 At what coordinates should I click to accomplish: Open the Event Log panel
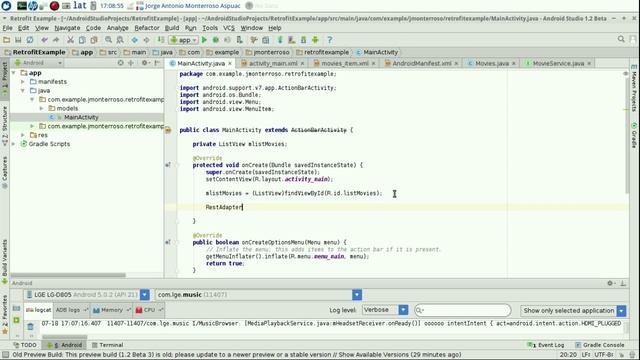coord(546,345)
